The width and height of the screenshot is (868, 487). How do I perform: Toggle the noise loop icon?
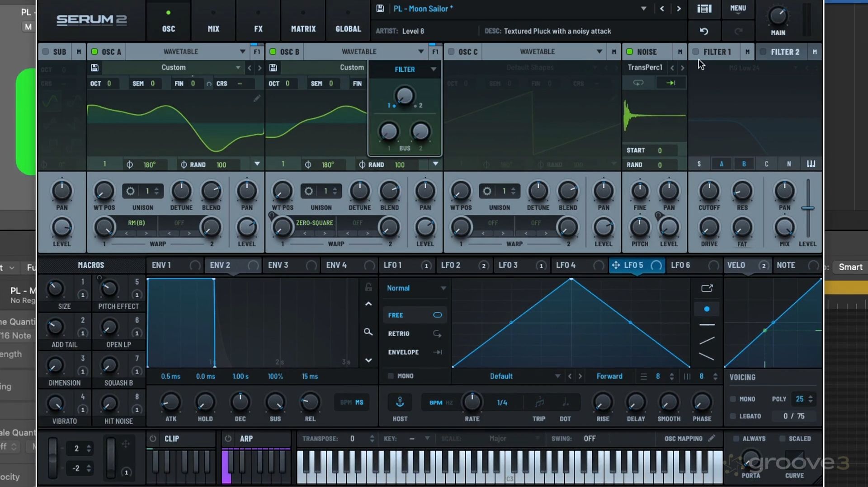click(x=638, y=83)
